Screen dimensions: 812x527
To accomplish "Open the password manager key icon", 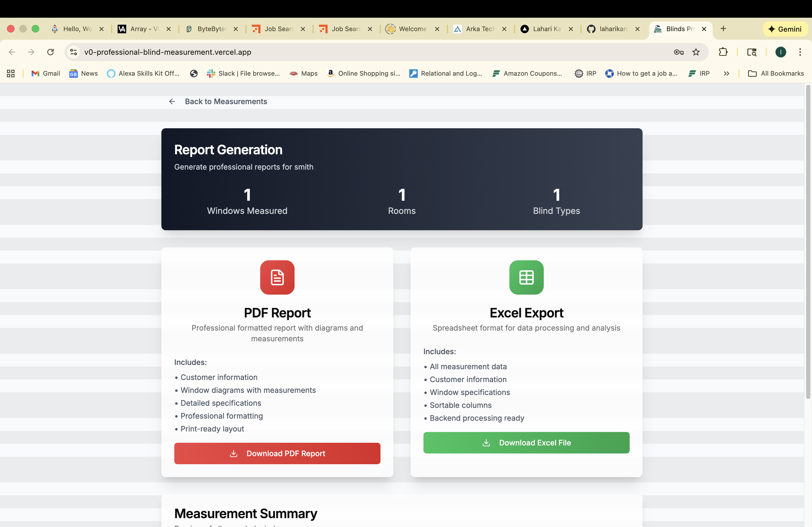I will pos(678,52).
